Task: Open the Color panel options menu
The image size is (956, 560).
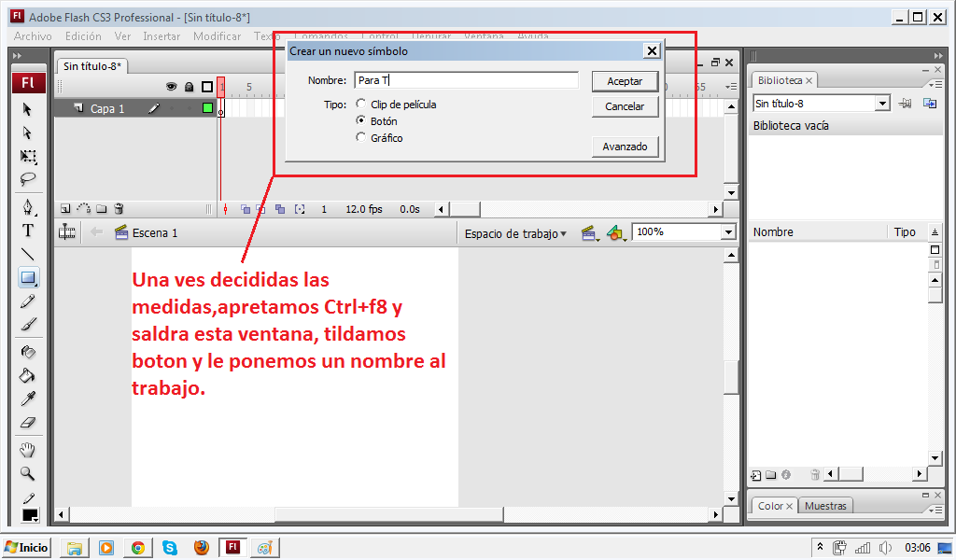Action: point(935,510)
